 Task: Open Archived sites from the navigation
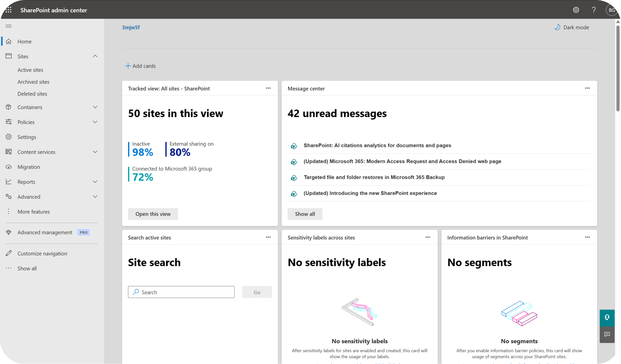[x=33, y=82]
